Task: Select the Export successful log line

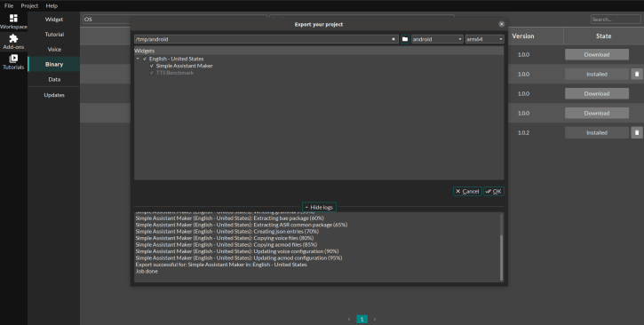Action: 221,265
